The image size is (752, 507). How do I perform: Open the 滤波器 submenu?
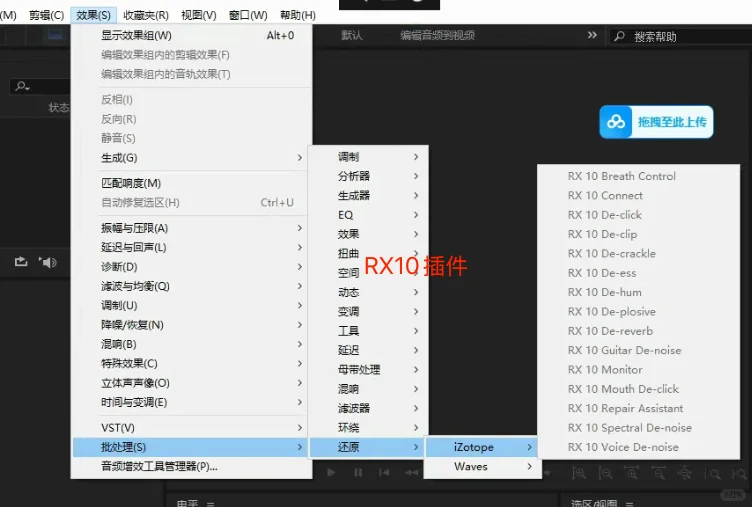coord(368,408)
